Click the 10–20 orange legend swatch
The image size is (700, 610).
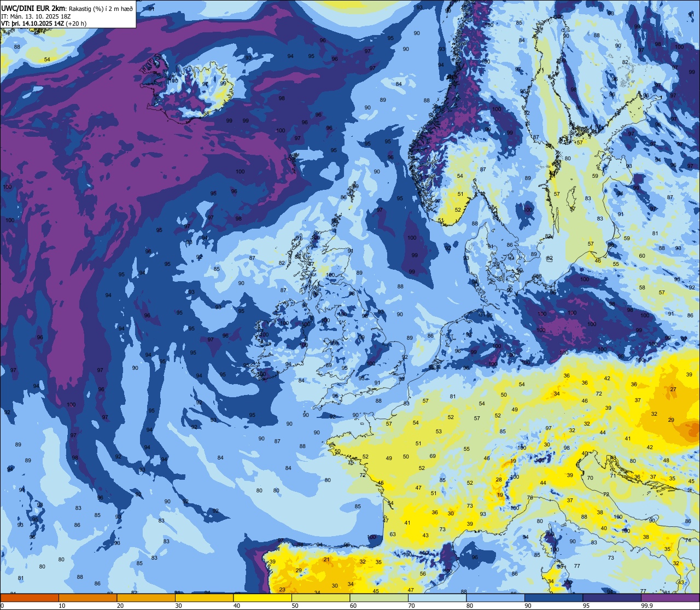point(87,598)
